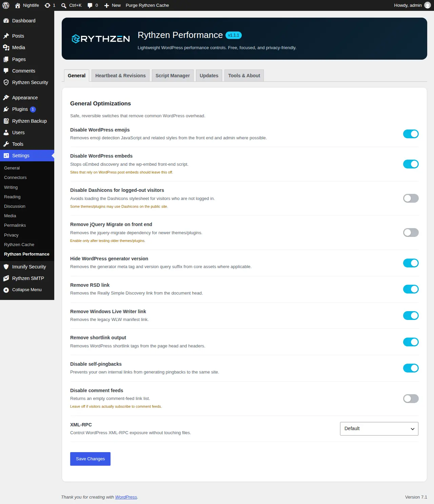Open General settings submenu item
Image resolution: width=434 pixels, height=504 pixels.
[x=27, y=168]
